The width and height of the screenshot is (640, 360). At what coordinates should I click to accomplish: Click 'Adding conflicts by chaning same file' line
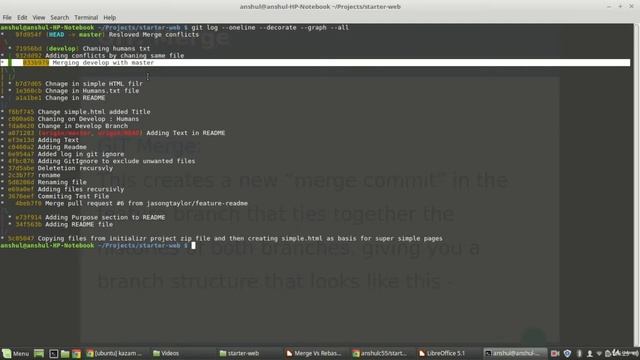114,56
